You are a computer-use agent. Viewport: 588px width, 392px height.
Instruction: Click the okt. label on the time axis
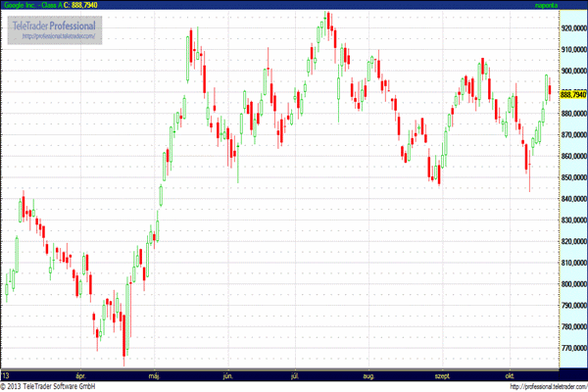click(x=510, y=375)
